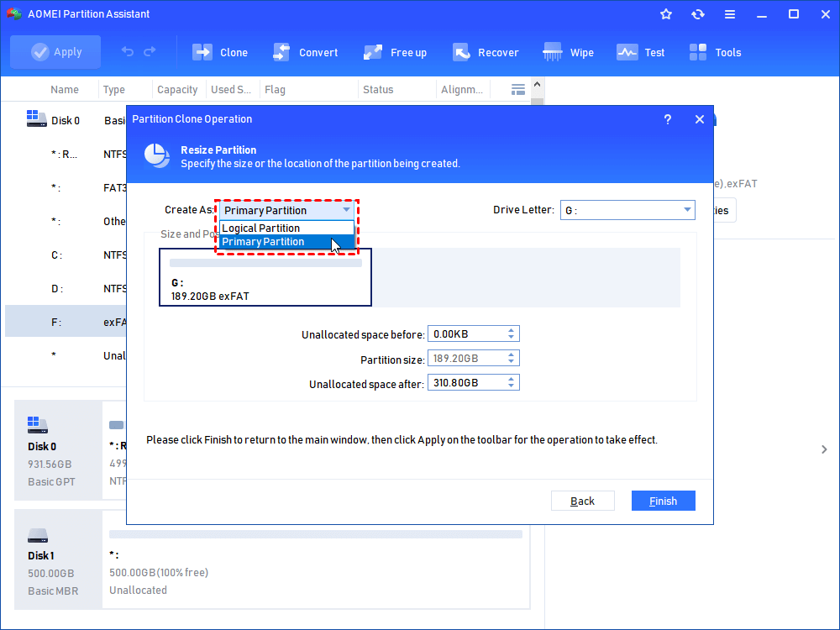
Task: Decrease Unallocated space after value
Action: point(511,386)
